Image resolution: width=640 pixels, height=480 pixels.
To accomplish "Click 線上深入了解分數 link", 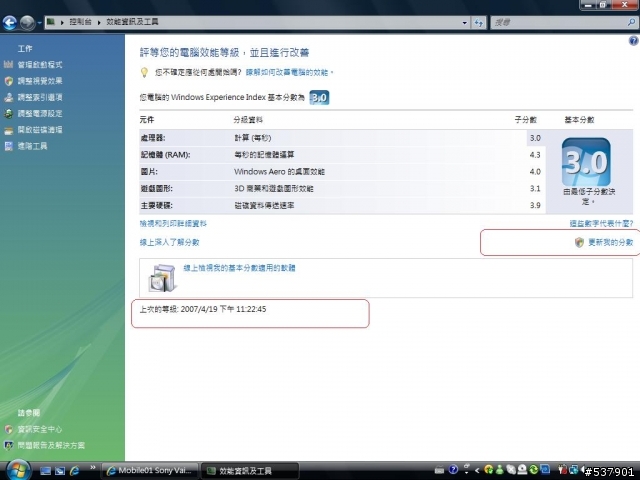I will point(169,242).
